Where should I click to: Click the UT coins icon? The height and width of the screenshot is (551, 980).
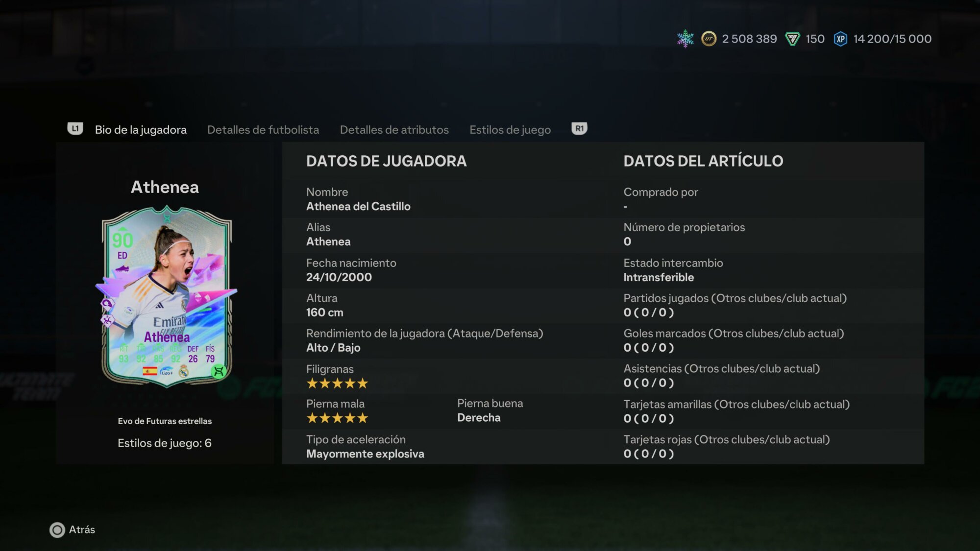(x=709, y=39)
